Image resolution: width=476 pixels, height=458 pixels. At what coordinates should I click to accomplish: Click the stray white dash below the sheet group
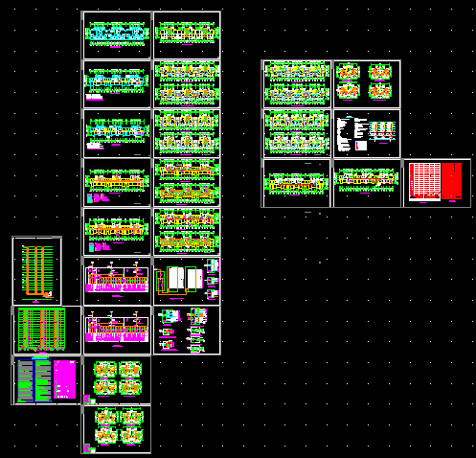coord(307,212)
